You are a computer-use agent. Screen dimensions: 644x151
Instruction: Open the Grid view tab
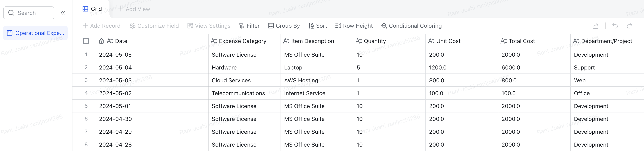click(92, 9)
